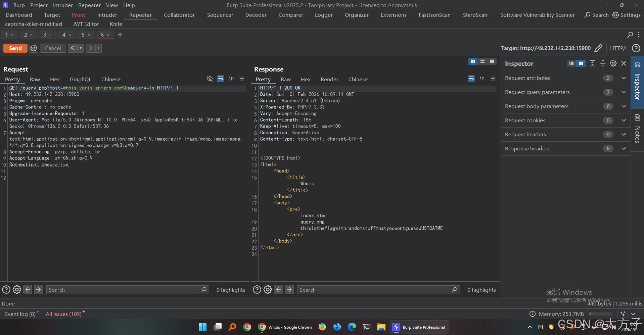The width and height of the screenshot is (644, 335).
Task: Jump to previous match in Request search
Action: pyautogui.click(x=28, y=289)
